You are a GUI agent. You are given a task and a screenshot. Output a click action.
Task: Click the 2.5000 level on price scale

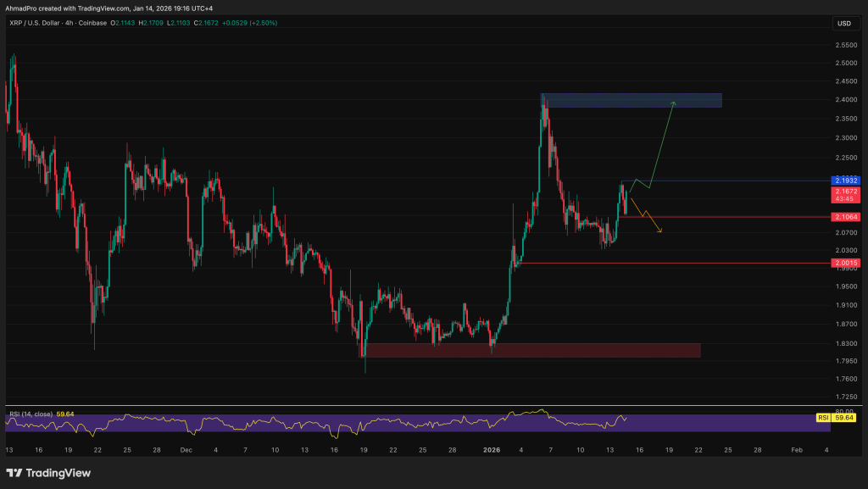845,64
